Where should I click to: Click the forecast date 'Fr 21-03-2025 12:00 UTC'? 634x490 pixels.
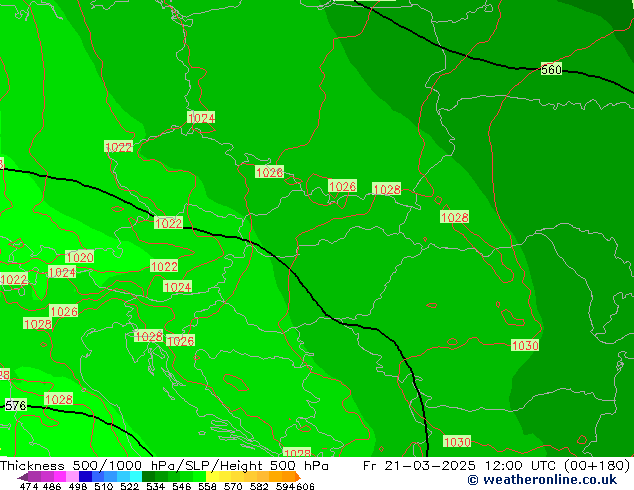click(461, 466)
